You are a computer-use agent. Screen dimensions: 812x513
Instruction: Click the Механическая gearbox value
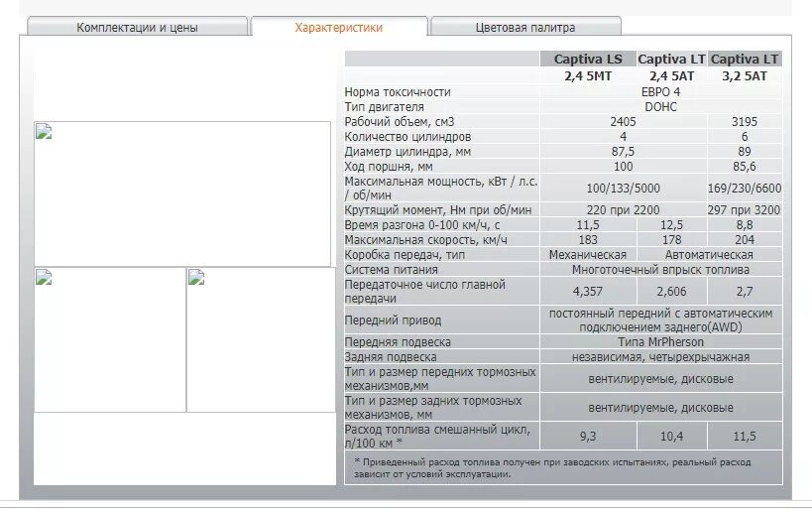pyautogui.click(x=588, y=255)
